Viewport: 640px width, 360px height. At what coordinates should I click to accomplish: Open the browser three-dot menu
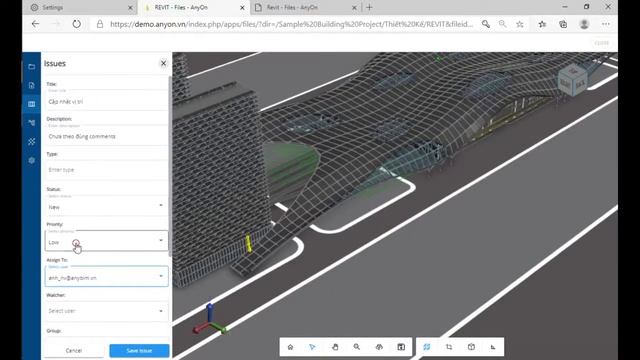pyautogui.click(x=606, y=24)
